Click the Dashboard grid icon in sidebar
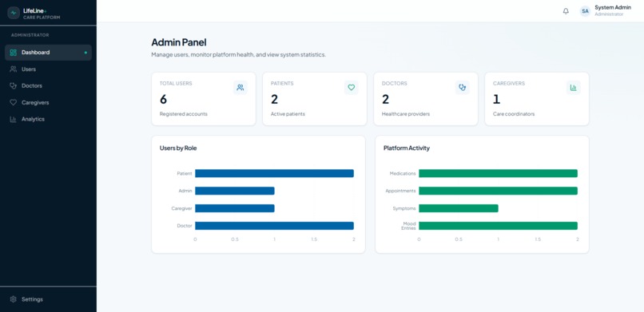This screenshot has height=312, width=644. [13, 53]
